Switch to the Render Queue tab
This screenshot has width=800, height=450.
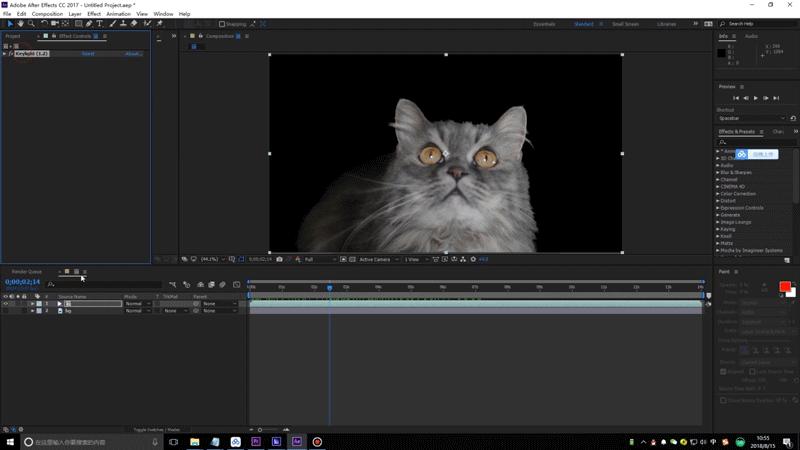(27, 271)
